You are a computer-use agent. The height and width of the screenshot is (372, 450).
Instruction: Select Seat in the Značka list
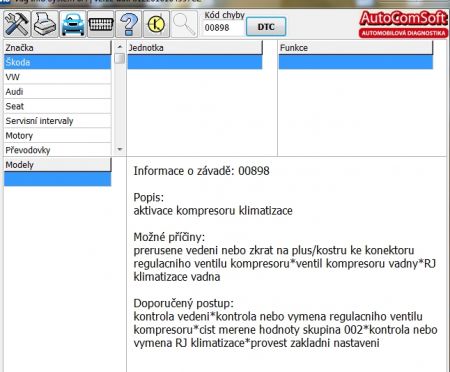coord(57,106)
